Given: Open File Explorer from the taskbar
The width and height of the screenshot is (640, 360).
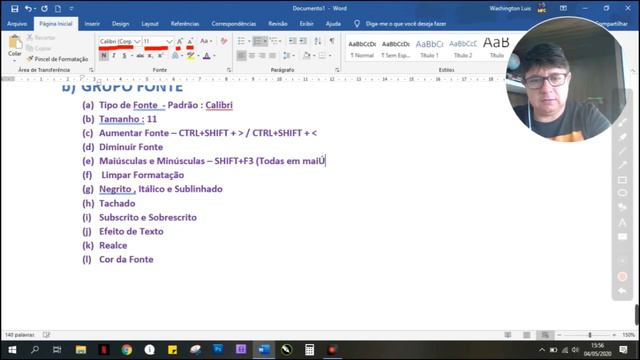Looking at the screenshot, I should pos(81,350).
